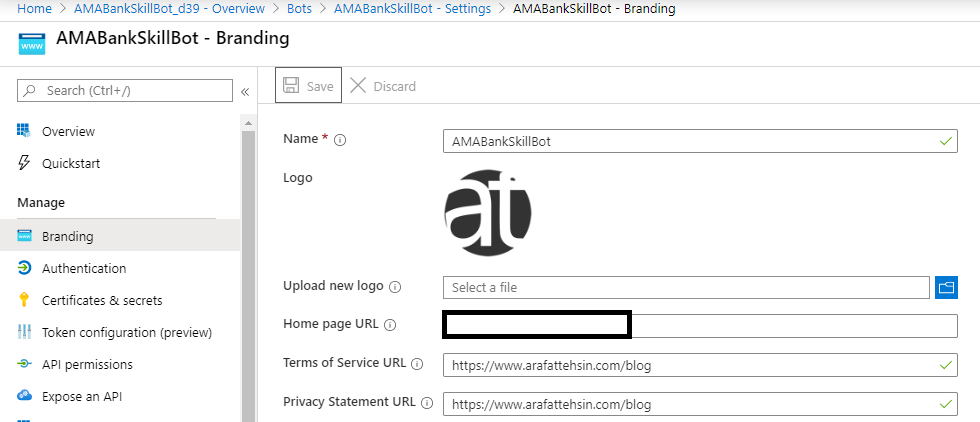Click the Terms of Service URL field
Viewport: 980px width, 422px height.
[700, 365]
